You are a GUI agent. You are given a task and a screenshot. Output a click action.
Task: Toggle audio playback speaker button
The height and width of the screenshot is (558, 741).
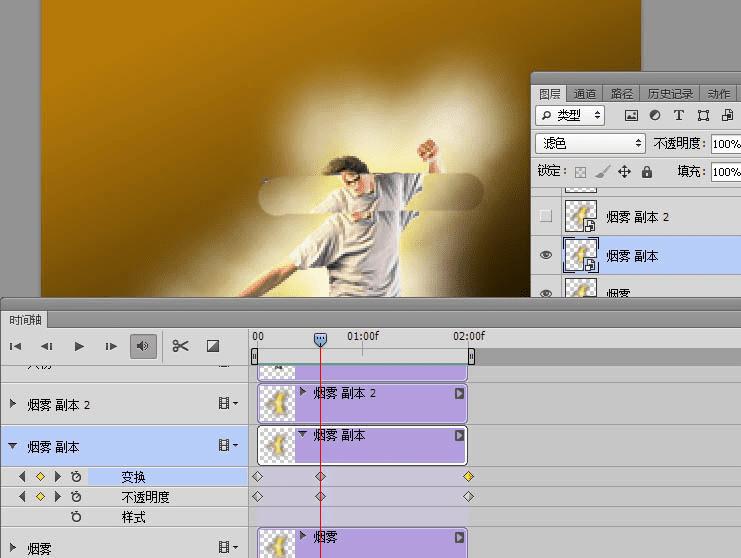(x=143, y=346)
